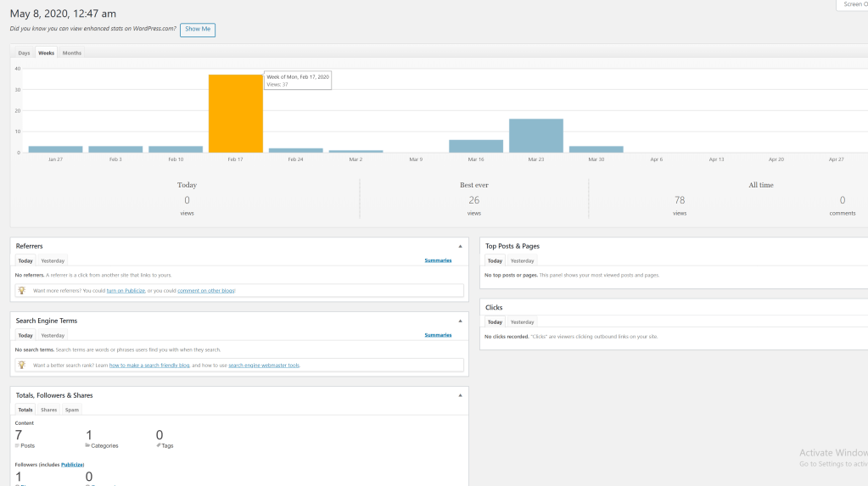This screenshot has height=486, width=868.
Task: Show Yesterday's Top Posts & Pages
Action: point(522,260)
